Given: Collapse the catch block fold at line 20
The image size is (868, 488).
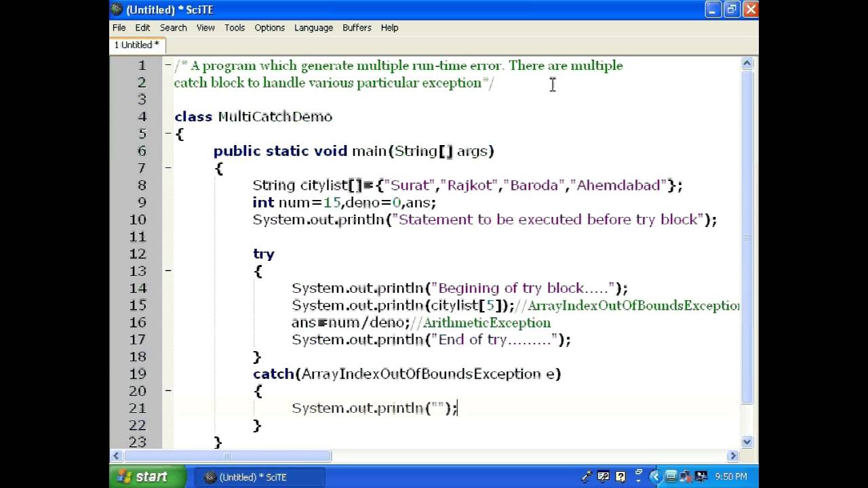Looking at the screenshot, I should (167, 390).
